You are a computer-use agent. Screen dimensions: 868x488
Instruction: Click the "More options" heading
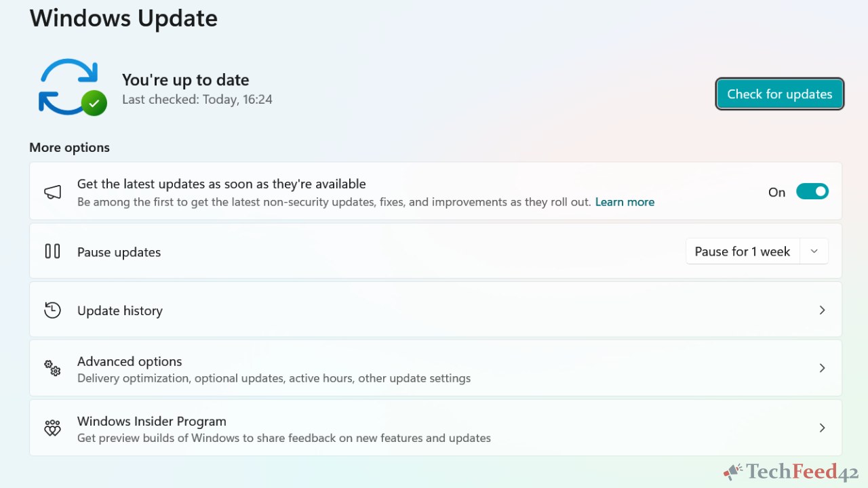point(69,148)
